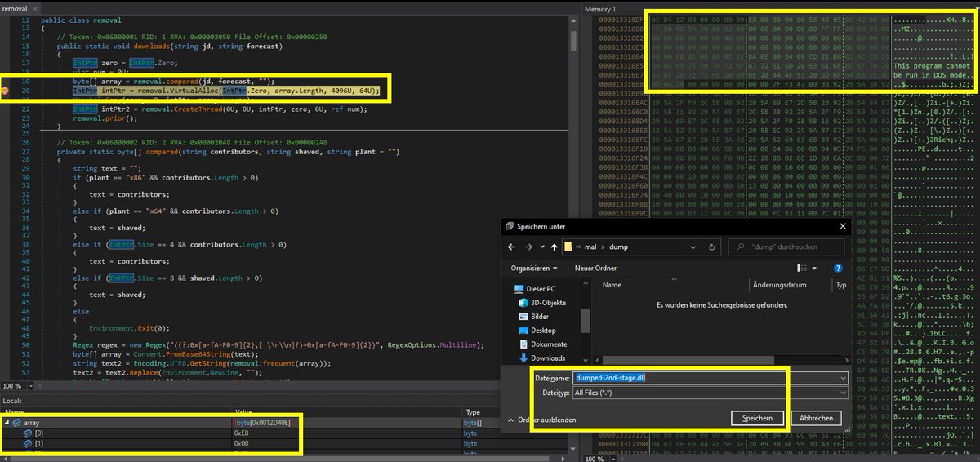Select the 0xE8 value in Locals
This screenshot has width=980, height=462.
[243, 433]
